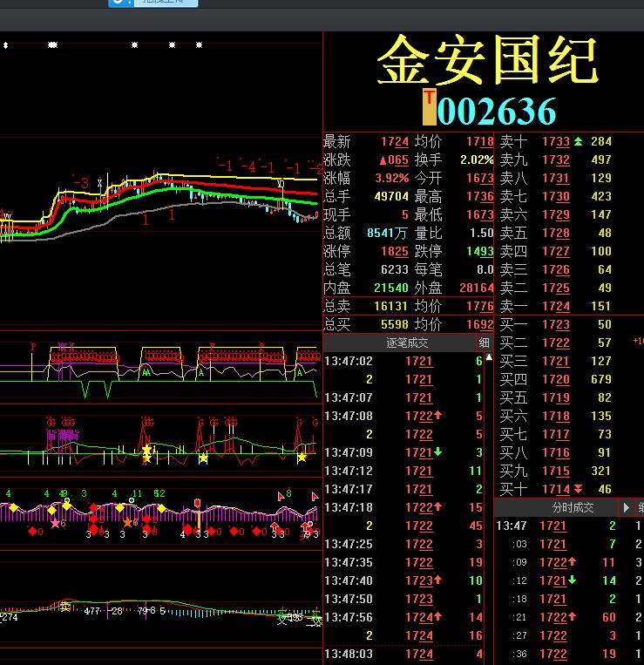Select the 逐笔成交 panel header
The width and height of the screenshot is (644, 665).
[407, 343]
